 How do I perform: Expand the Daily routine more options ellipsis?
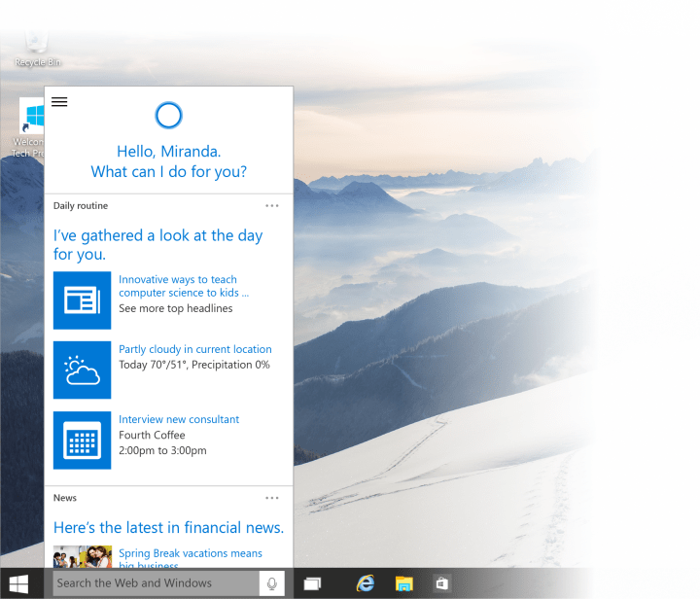[272, 206]
